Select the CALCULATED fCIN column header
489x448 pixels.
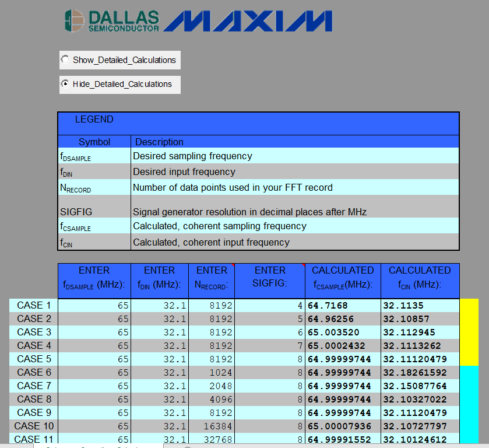pyautogui.click(x=420, y=281)
